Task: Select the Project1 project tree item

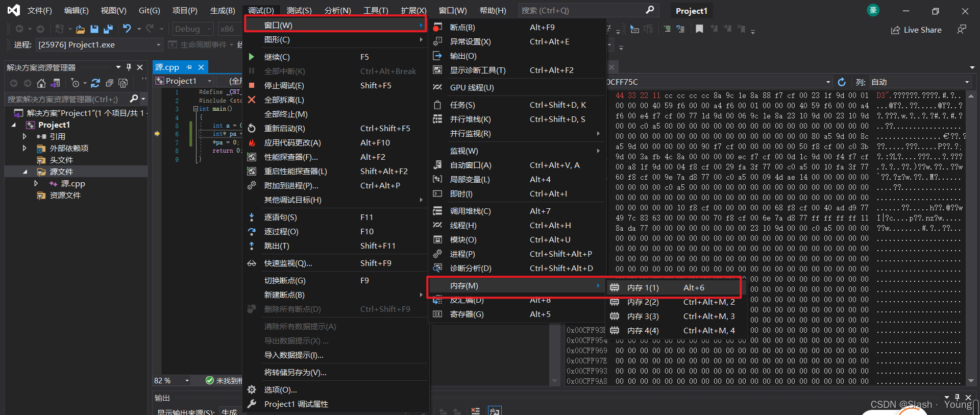Action: point(54,125)
